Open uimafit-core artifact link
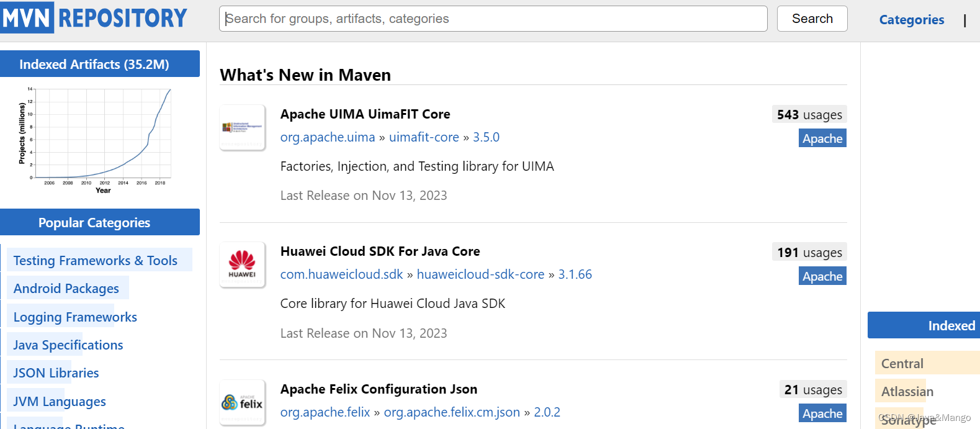980x429 pixels. [x=424, y=137]
